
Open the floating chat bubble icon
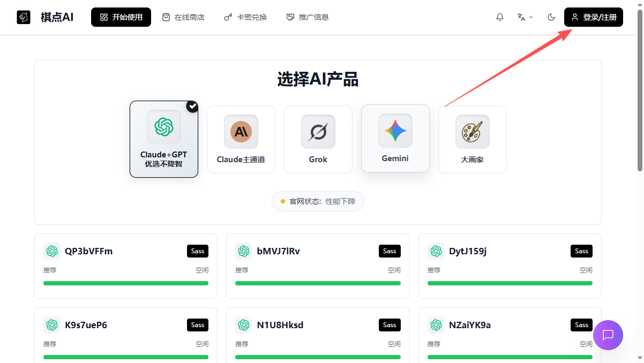click(608, 335)
